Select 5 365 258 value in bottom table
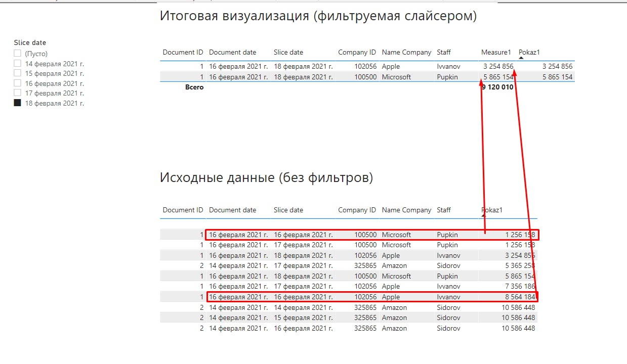This screenshot has width=627, height=364. coord(520,265)
